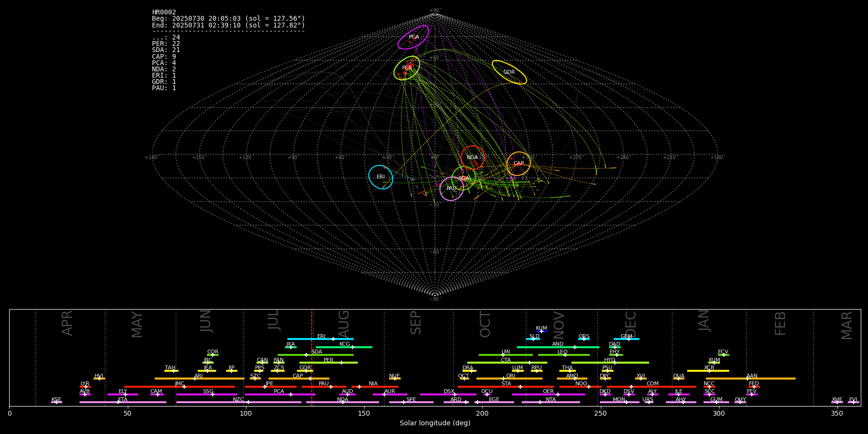This screenshot has width=868, height=434.
Task: Click the URS shower label in timeline
Action: pos(648,400)
